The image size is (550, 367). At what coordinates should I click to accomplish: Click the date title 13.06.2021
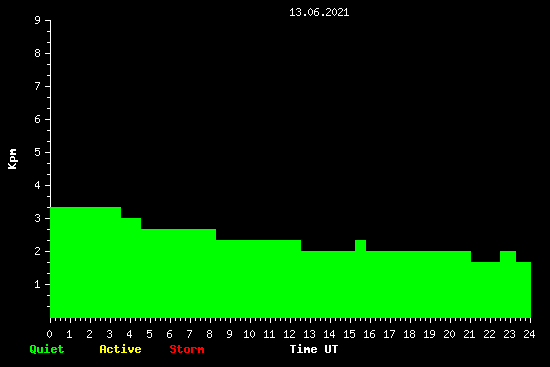tap(319, 13)
